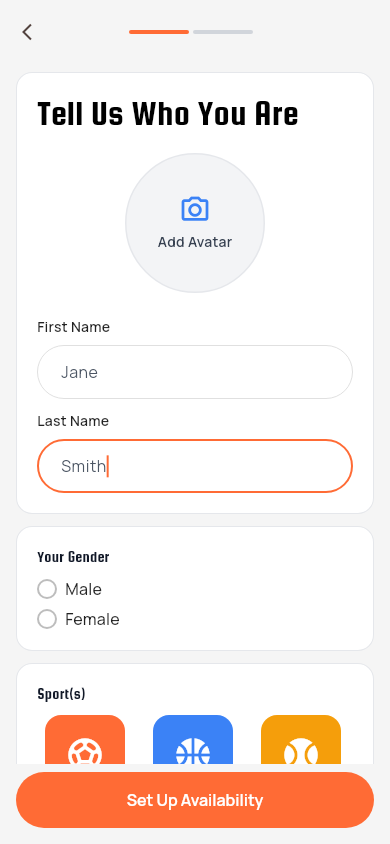Click the Last Name field label
Screen dimensions: 390x844
click(x=73, y=421)
